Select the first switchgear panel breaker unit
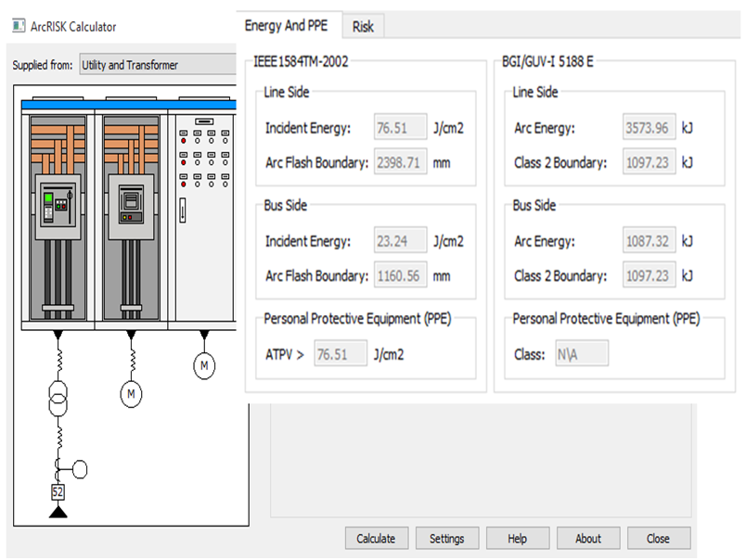Screen dimensions: 746x560 point(58,207)
